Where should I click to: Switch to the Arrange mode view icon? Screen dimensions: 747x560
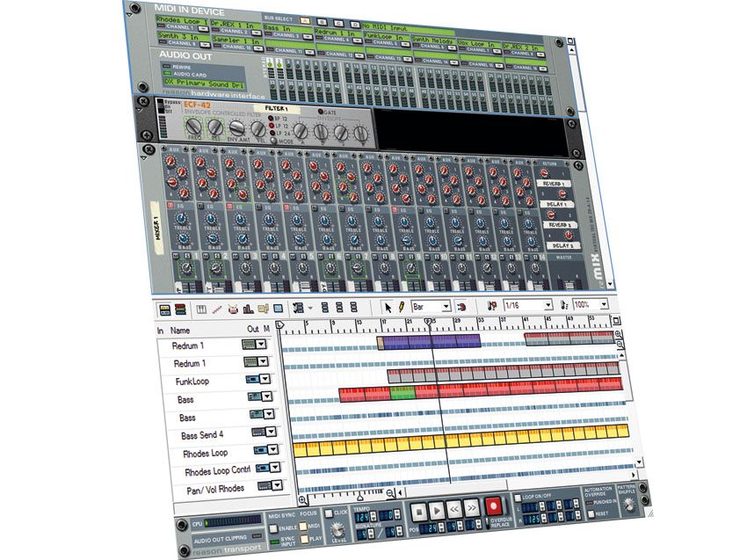click(165, 310)
